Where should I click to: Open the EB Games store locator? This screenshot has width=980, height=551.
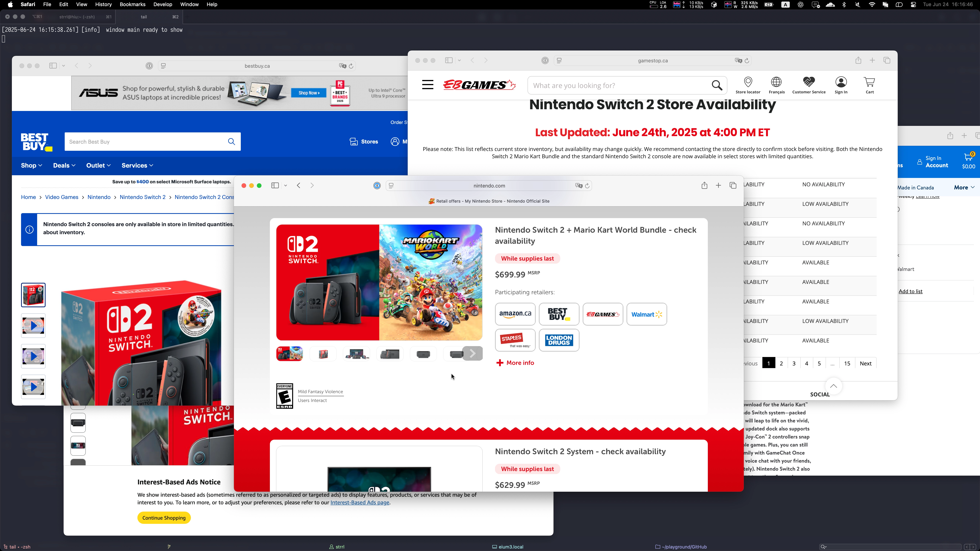pyautogui.click(x=748, y=84)
